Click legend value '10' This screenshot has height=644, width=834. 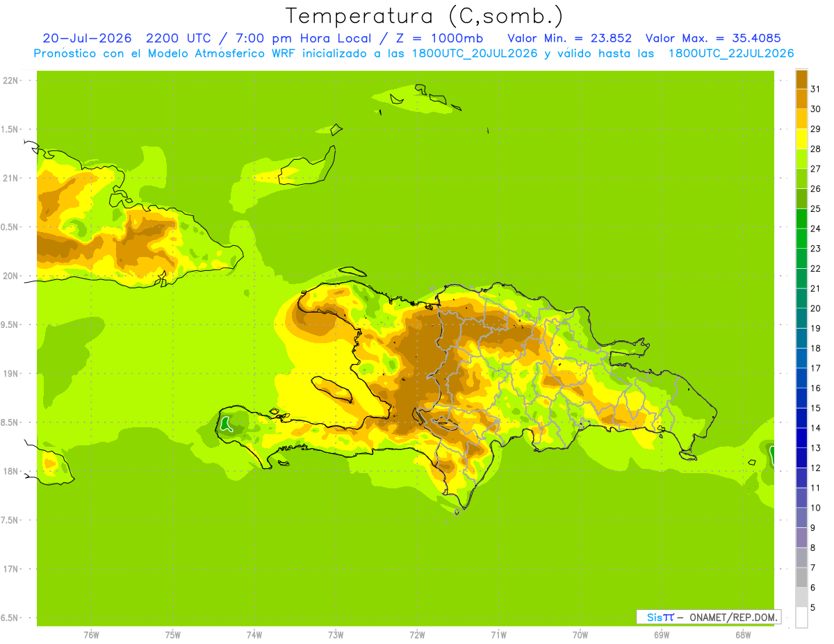tap(816, 508)
